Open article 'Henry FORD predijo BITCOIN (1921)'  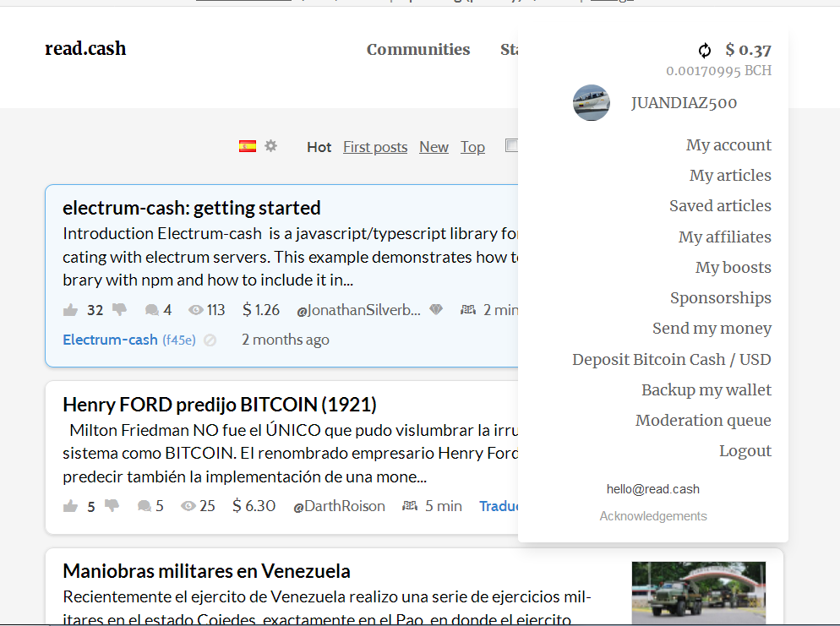(x=220, y=405)
